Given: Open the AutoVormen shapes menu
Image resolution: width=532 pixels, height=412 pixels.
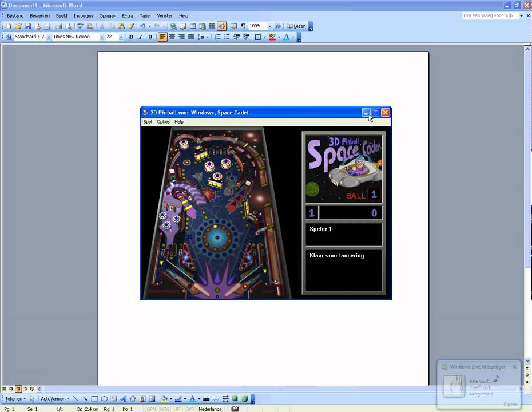Looking at the screenshot, I should coord(55,399).
